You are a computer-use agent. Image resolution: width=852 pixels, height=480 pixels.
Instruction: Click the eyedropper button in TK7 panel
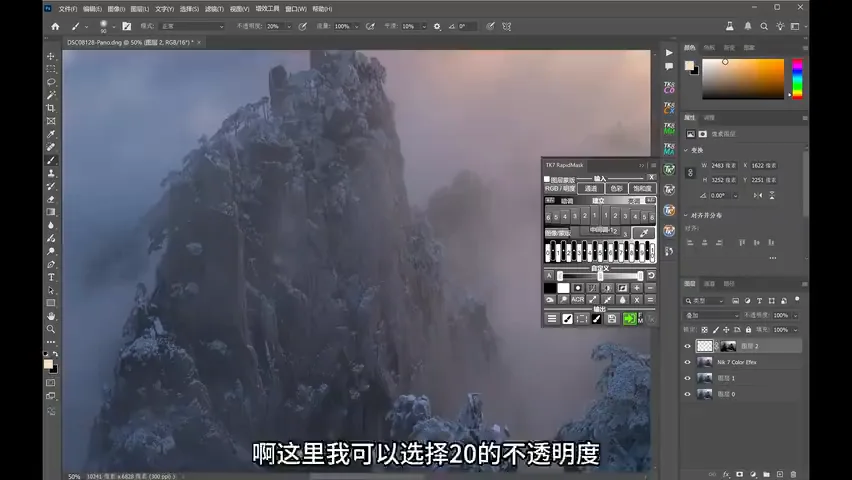pyautogui.click(x=643, y=233)
